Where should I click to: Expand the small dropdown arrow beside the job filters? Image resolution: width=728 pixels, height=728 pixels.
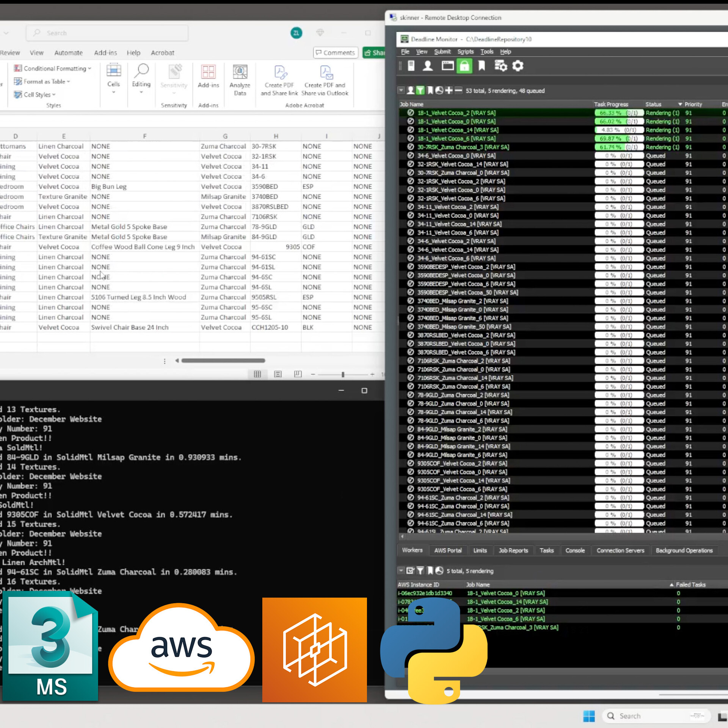(401, 91)
